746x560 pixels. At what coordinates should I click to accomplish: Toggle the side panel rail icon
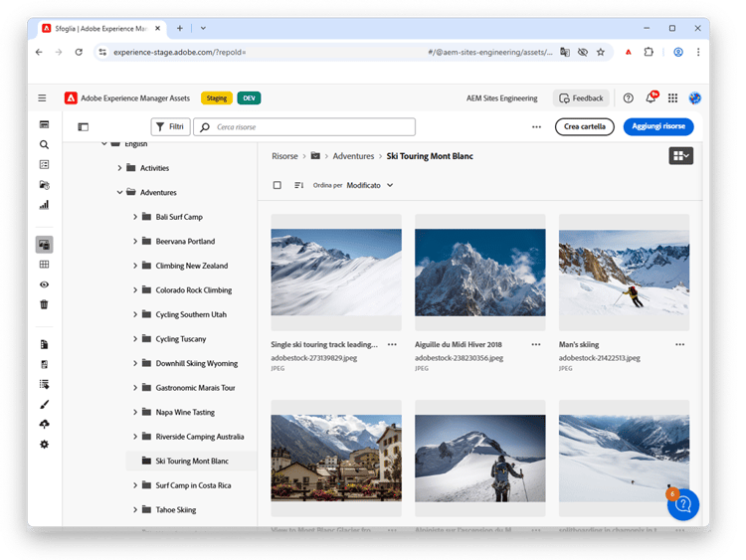point(84,127)
